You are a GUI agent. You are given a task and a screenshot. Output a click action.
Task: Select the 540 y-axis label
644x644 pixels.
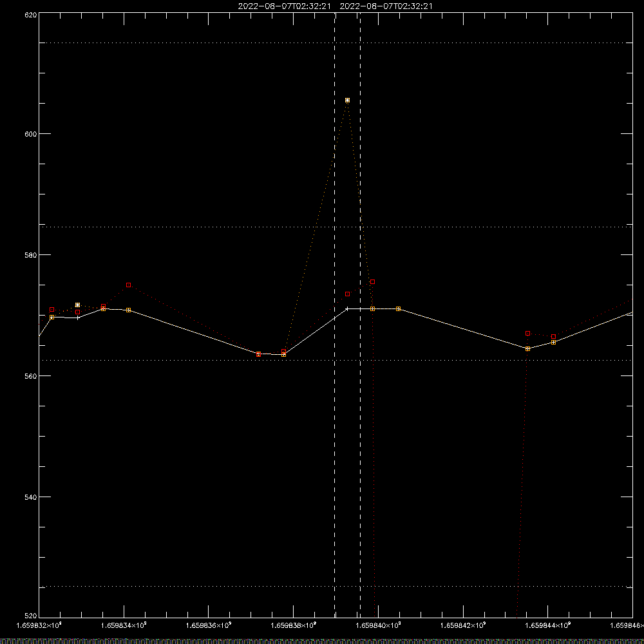(31, 497)
